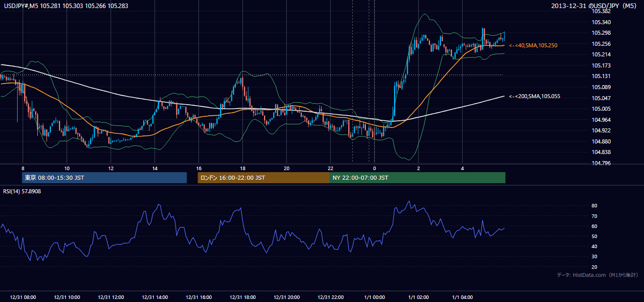Click price axis value 105.131

601,76
